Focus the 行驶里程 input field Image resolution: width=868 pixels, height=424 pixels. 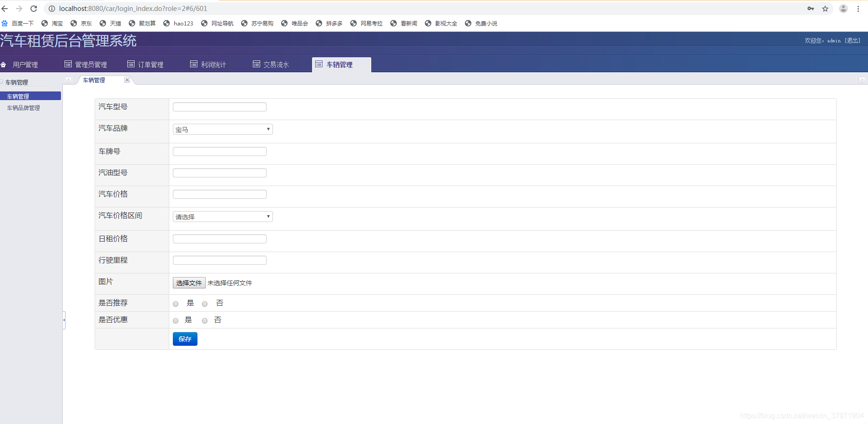(220, 260)
